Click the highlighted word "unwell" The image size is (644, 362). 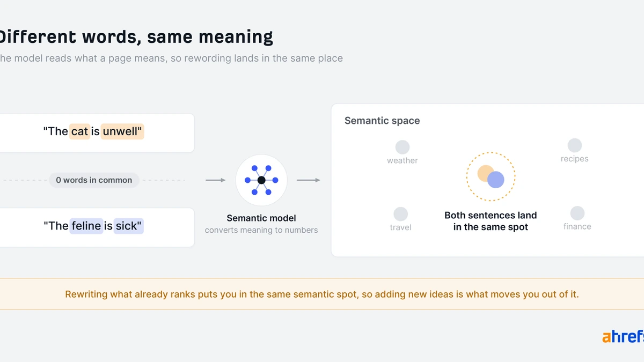tap(122, 131)
